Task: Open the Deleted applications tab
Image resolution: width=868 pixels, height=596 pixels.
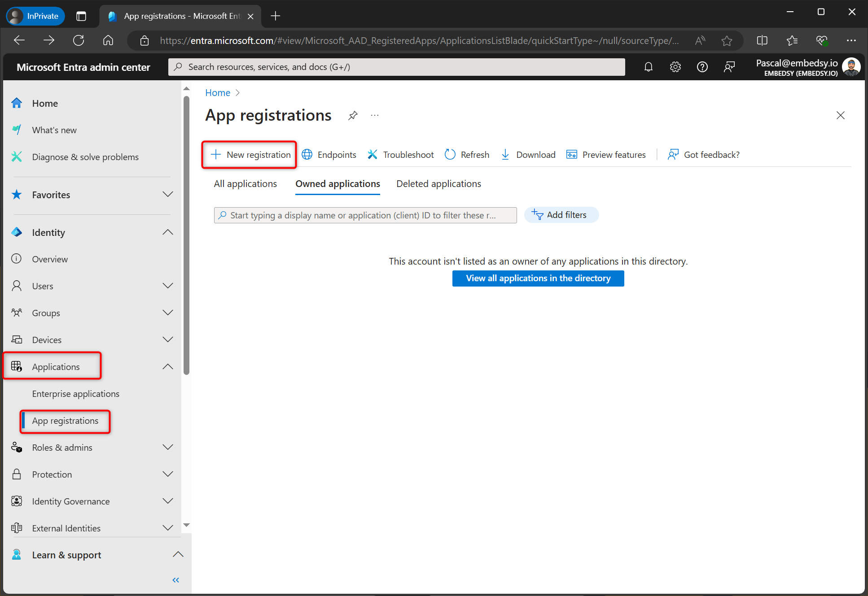Action: tap(438, 183)
